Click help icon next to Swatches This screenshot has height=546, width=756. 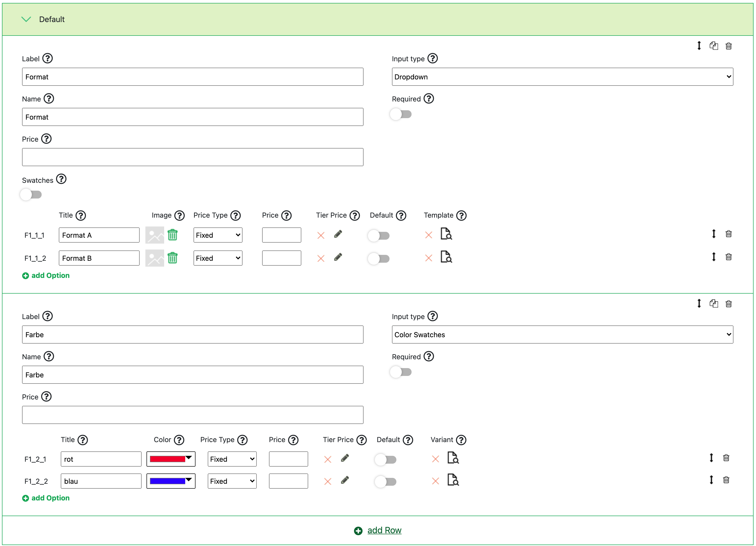[x=61, y=179]
